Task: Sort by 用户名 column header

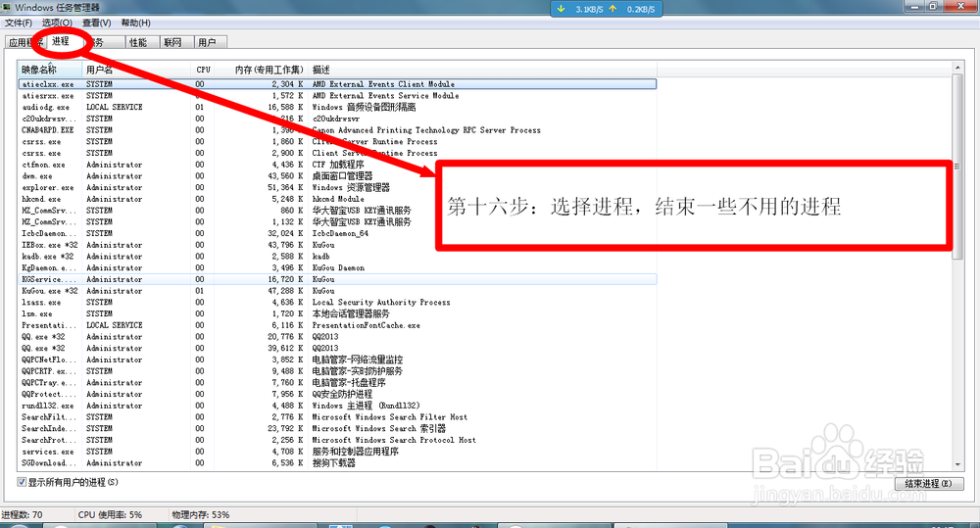Action: (x=135, y=70)
